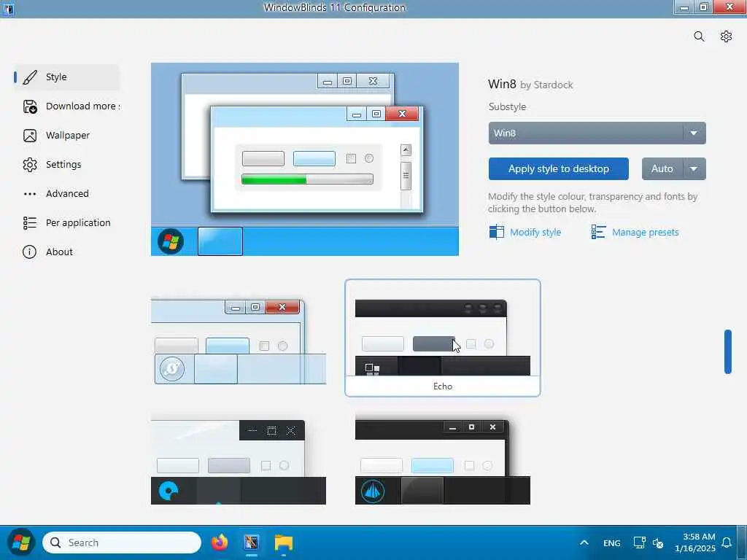The width and height of the screenshot is (747, 560).
Task: Click the Show desktop strip on the taskbar
Action: pos(742,542)
